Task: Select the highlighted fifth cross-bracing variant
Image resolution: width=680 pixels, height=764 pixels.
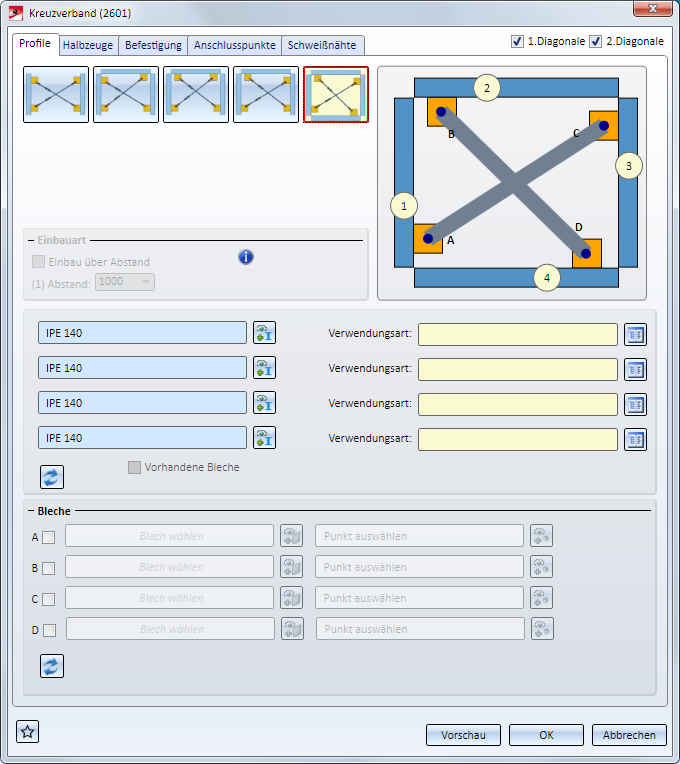Action: (x=336, y=95)
